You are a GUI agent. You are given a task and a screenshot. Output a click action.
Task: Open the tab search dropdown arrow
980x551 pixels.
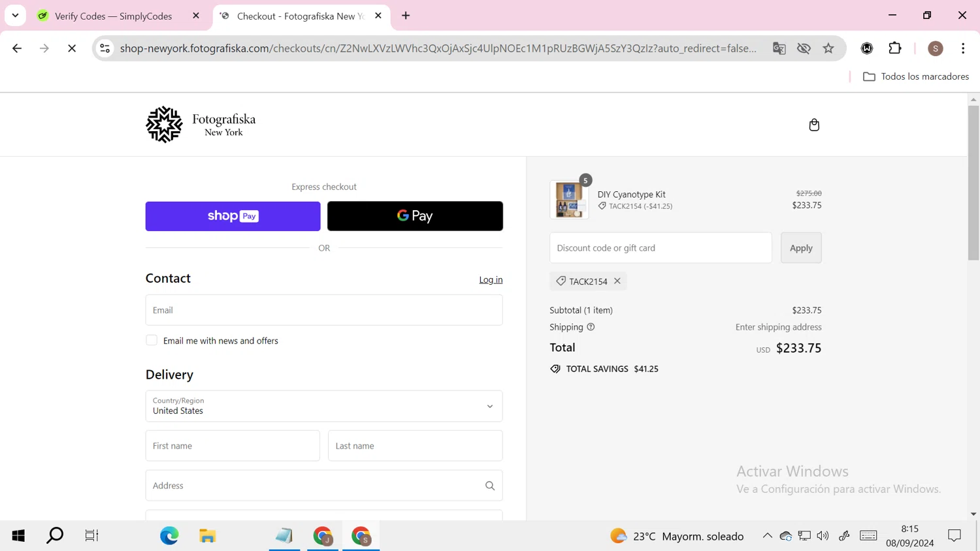tap(15, 16)
